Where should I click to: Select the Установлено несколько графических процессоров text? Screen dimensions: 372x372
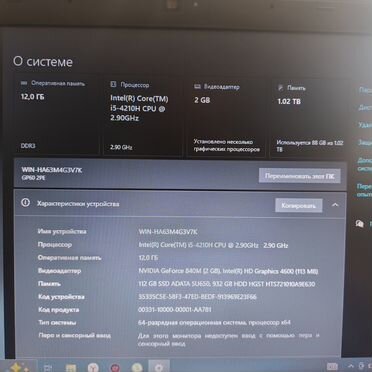pyautogui.click(x=227, y=146)
